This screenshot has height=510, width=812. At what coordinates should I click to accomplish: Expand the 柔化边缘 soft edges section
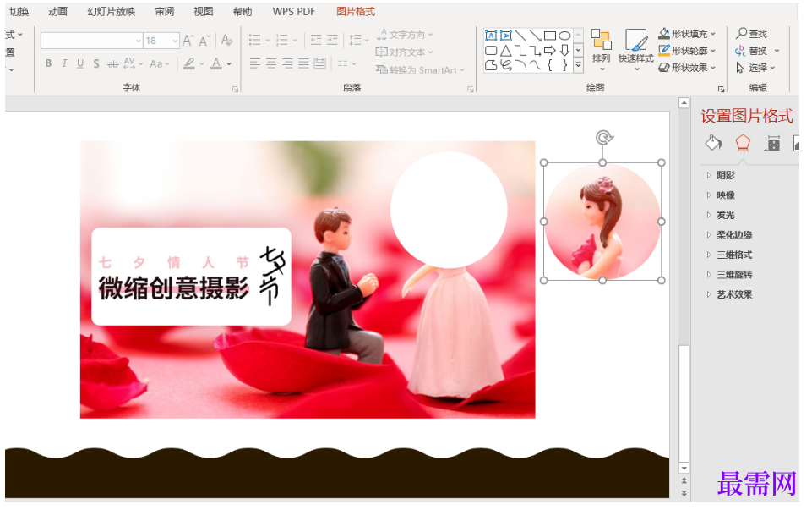(x=733, y=235)
